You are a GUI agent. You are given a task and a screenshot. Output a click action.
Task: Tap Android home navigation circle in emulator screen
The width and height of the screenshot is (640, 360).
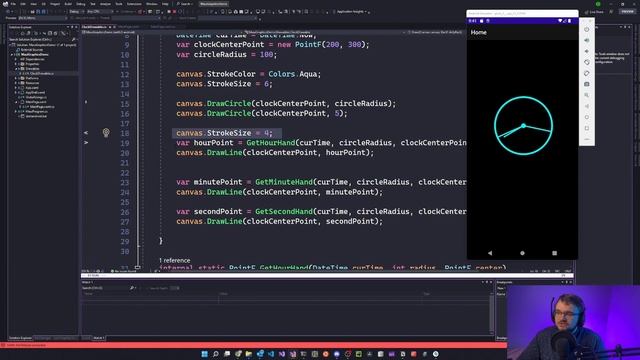tap(522, 253)
